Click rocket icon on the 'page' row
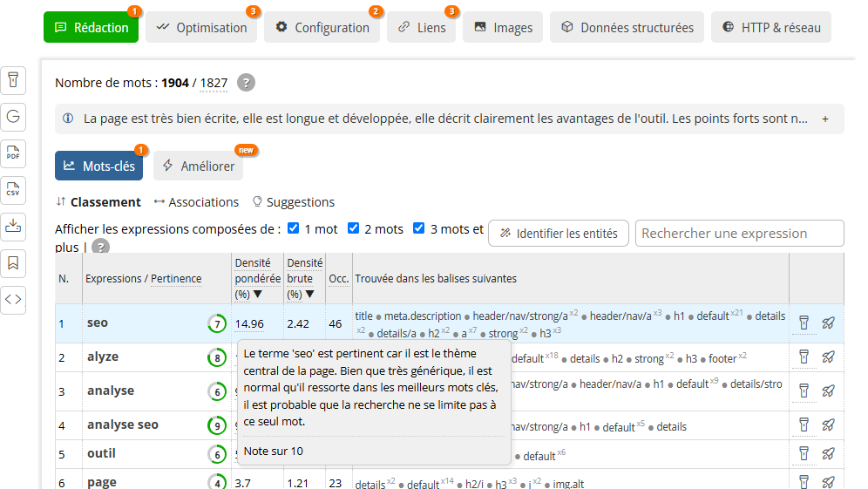This screenshot has height=489, width=868. 828,482
